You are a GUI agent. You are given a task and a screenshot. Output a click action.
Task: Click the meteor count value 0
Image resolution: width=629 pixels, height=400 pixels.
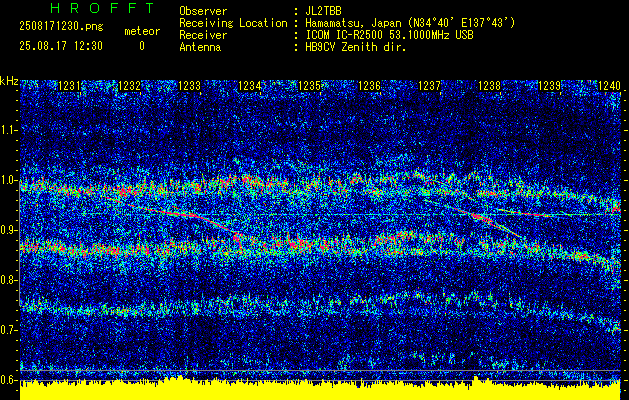[142, 46]
